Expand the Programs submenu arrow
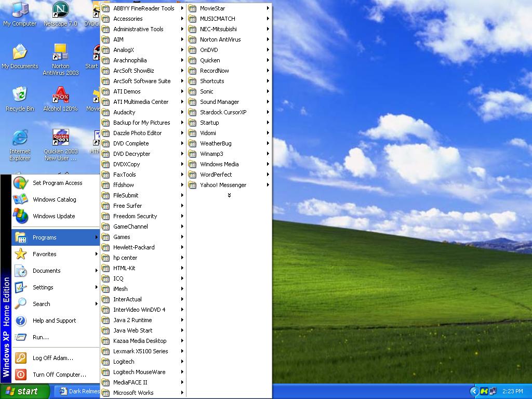This screenshot has width=532, height=399. pos(97,237)
